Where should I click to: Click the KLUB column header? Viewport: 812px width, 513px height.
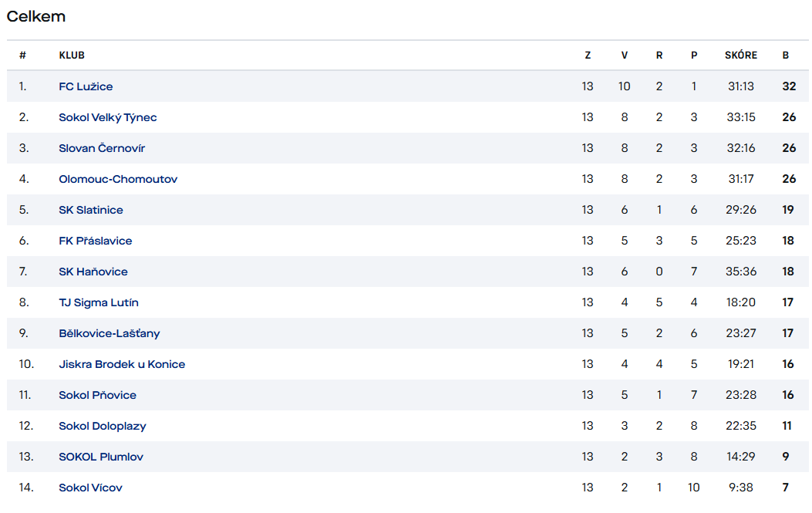click(x=72, y=56)
